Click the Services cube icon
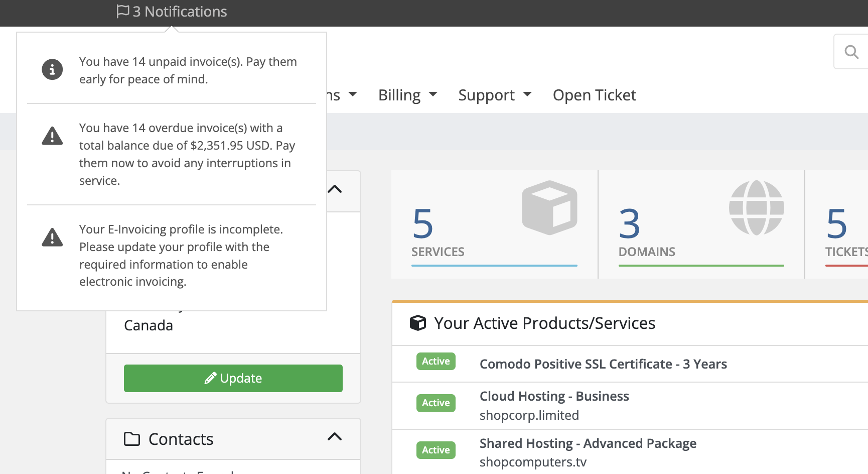This screenshot has height=474, width=868. [549, 207]
